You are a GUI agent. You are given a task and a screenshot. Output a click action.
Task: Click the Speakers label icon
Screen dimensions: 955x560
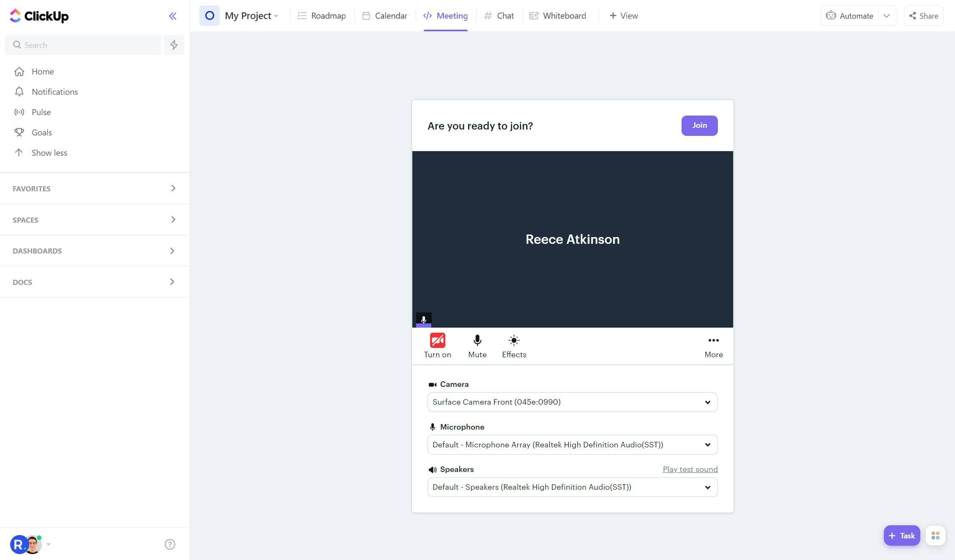click(x=432, y=469)
